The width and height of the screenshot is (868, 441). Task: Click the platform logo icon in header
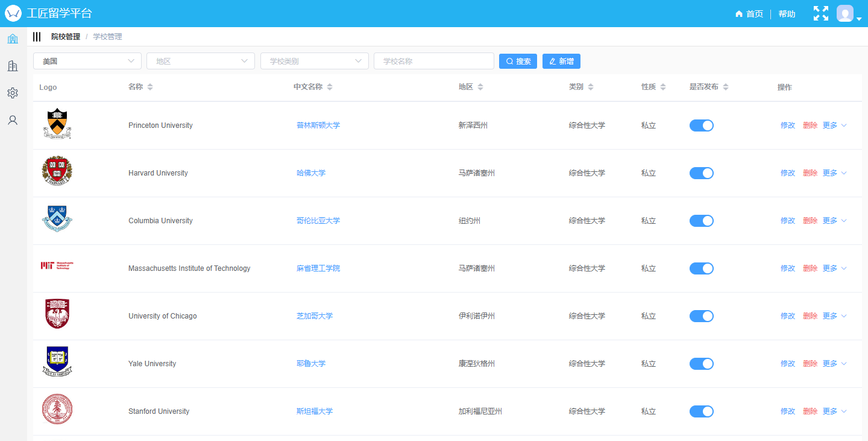point(13,13)
